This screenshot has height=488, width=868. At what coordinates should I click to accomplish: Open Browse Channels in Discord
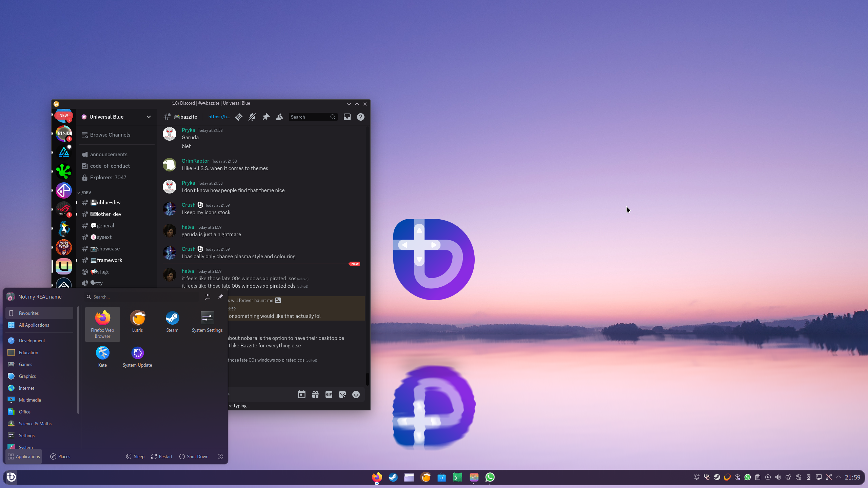tap(110, 135)
